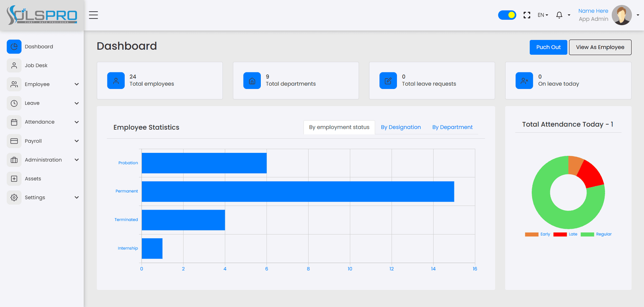Click the red Late legend color swatch
The image size is (644, 307).
tap(560, 234)
